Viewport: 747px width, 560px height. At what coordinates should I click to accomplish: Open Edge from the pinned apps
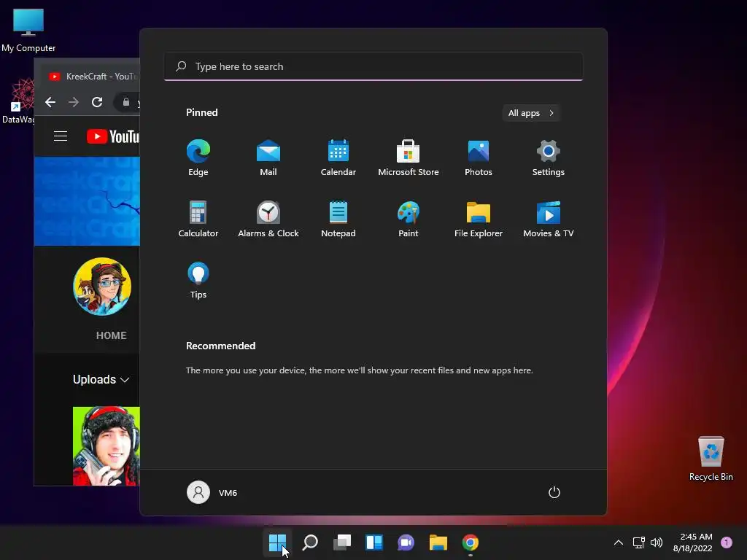pyautogui.click(x=198, y=157)
